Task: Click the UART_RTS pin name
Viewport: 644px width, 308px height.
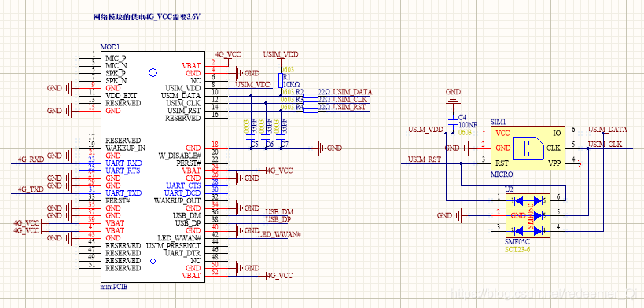Action: pyautogui.click(x=123, y=170)
